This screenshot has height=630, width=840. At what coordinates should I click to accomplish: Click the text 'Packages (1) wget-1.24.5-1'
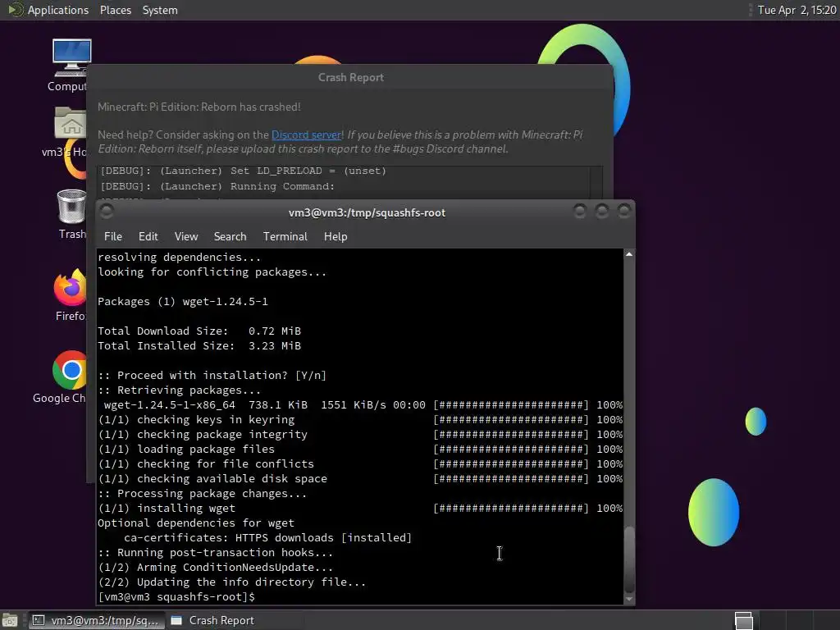[183, 302]
